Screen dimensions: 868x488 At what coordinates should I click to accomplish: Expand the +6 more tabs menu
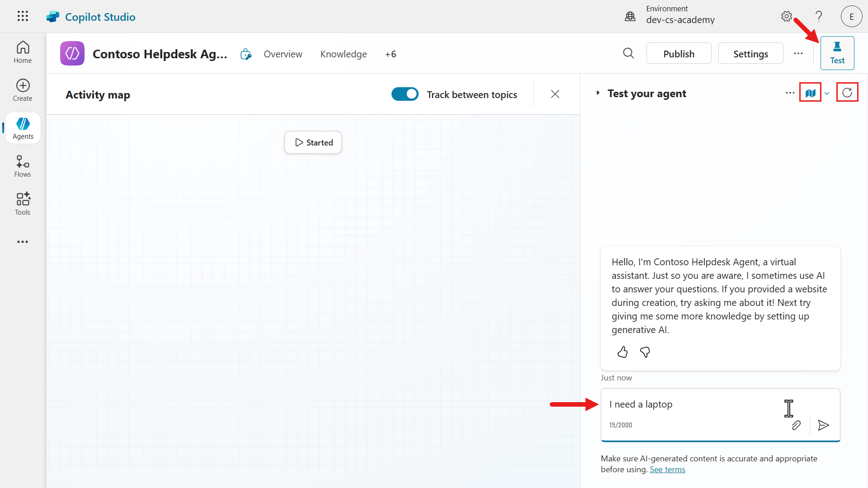(391, 54)
